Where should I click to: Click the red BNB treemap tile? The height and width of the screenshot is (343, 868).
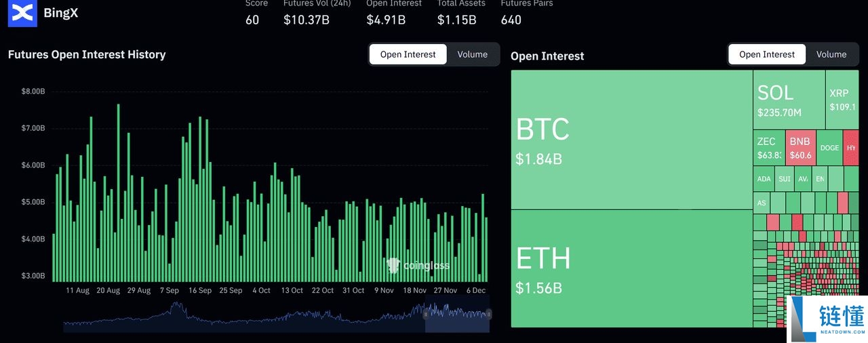click(800, 148)
